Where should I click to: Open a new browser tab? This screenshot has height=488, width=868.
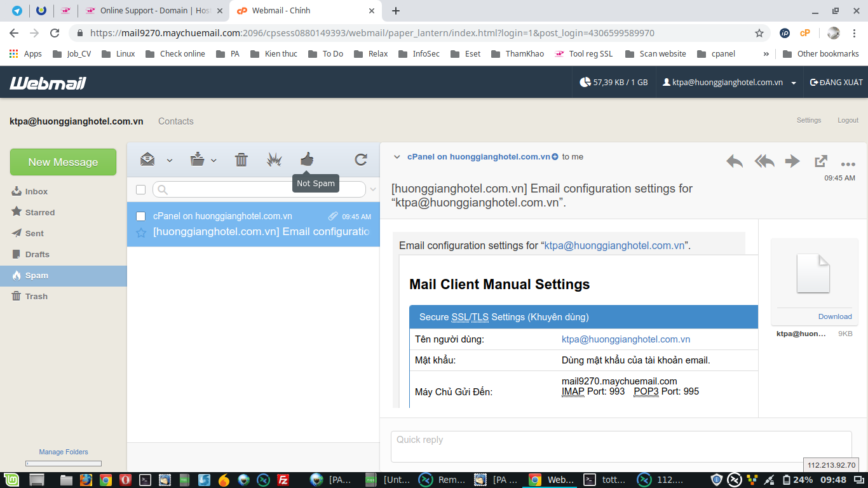coord(396,11)
